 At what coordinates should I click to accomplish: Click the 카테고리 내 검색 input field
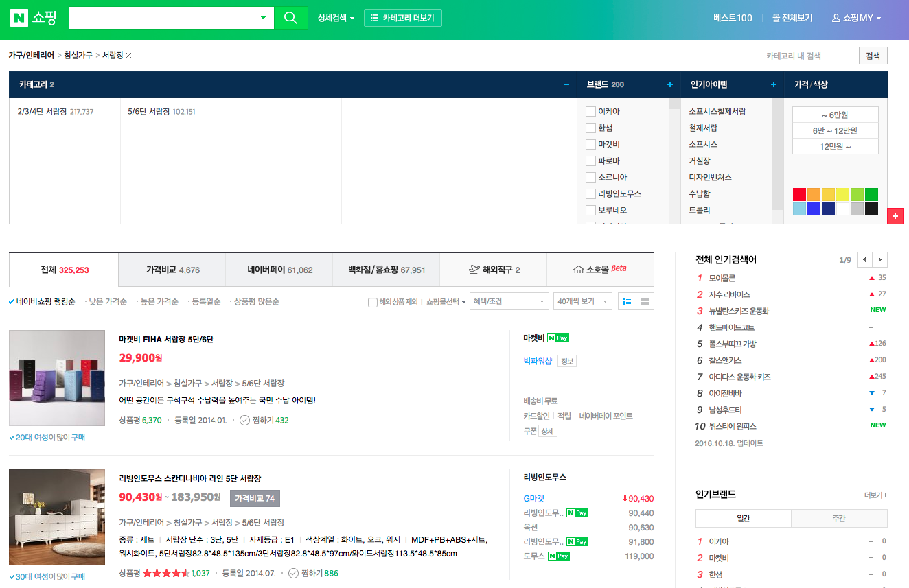(810, 56)
